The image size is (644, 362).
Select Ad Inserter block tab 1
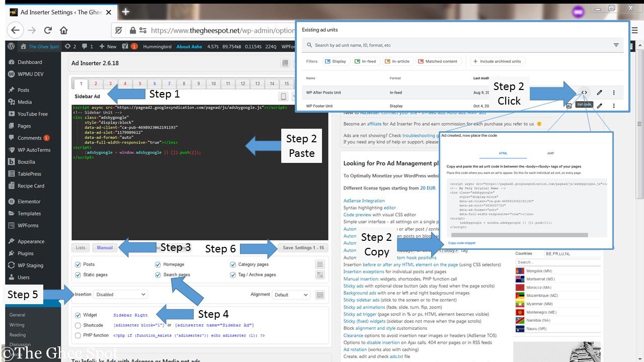point(81,83)
